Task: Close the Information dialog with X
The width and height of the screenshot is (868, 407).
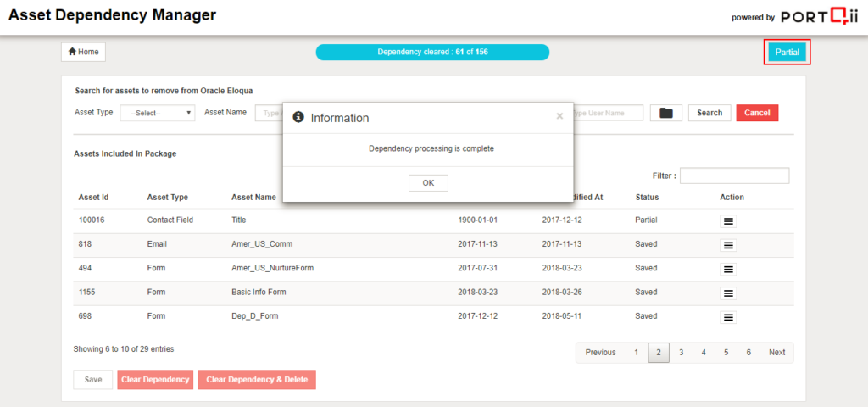Action: click(x=559, y=116)
